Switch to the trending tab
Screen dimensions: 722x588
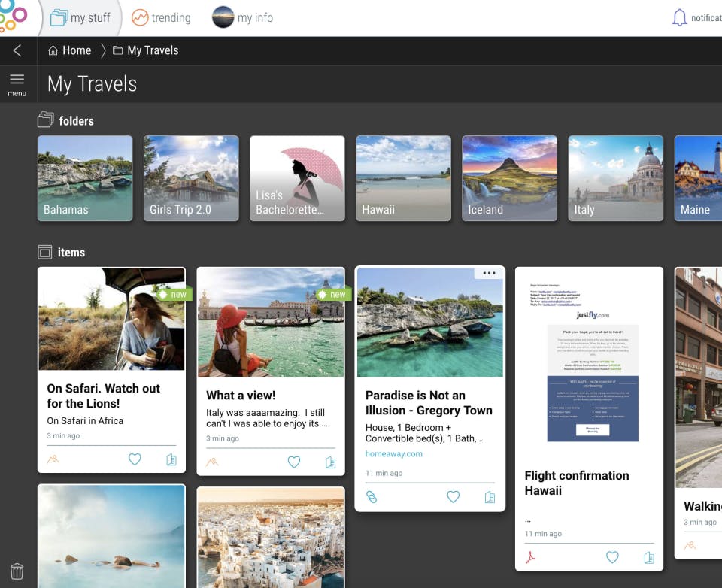pos(161,18)
